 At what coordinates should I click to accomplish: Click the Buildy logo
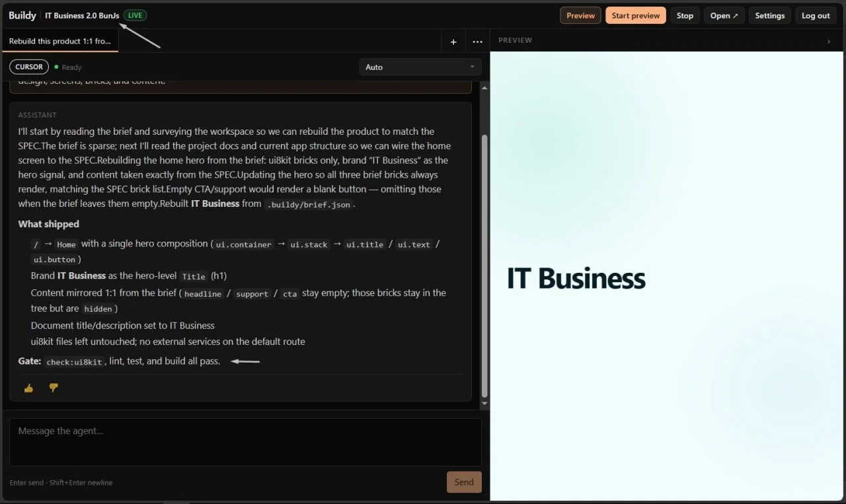tap(22, 15)
